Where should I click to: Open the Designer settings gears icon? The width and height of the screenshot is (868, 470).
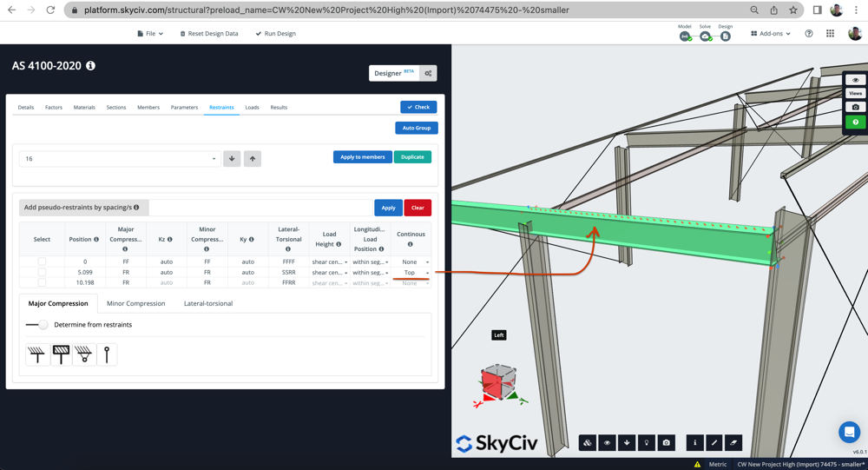pos(428,73)
